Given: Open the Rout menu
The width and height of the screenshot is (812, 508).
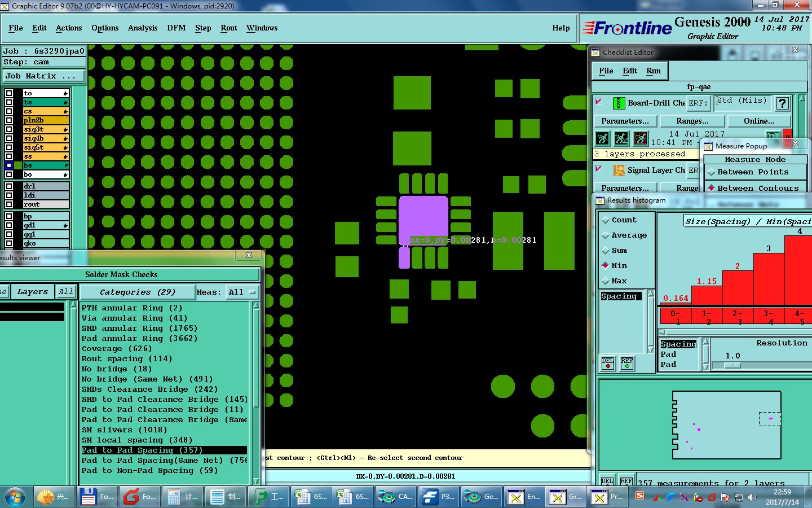Looking at the screenshot, I should 229,28.
